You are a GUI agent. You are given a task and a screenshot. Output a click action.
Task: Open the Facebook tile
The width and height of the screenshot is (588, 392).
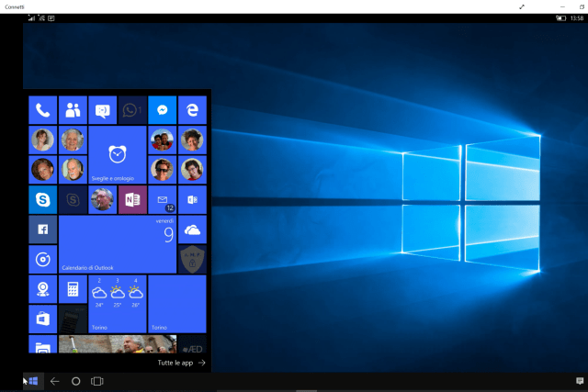(43, 230)
